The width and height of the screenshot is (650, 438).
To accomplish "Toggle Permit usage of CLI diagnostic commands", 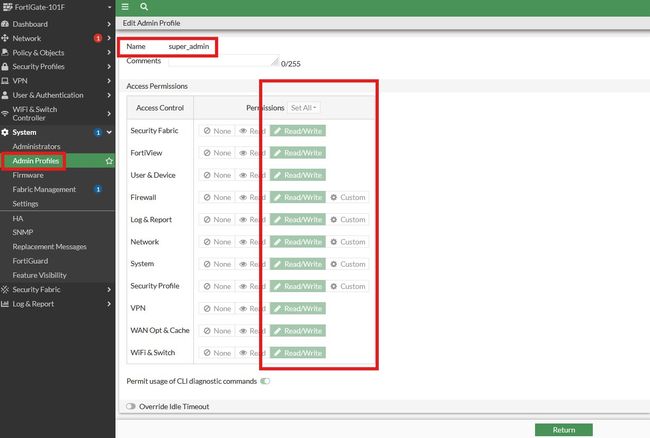I will point(265,381).
